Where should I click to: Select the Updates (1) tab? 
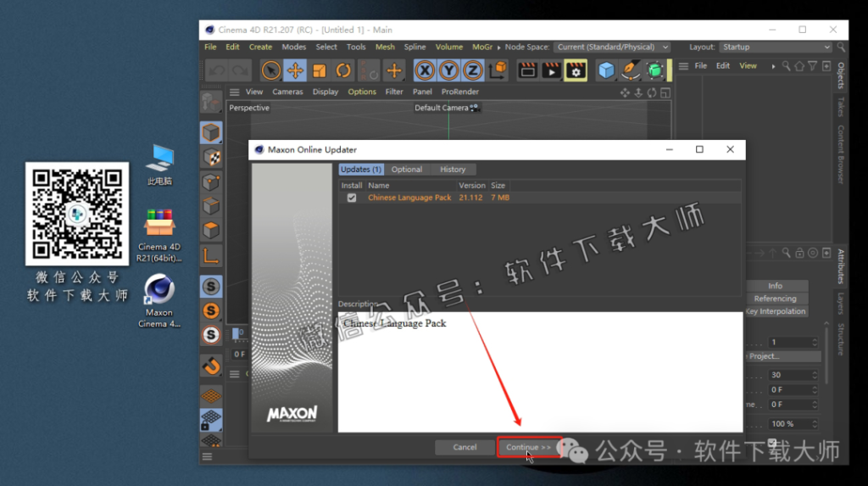click(360, 170)
